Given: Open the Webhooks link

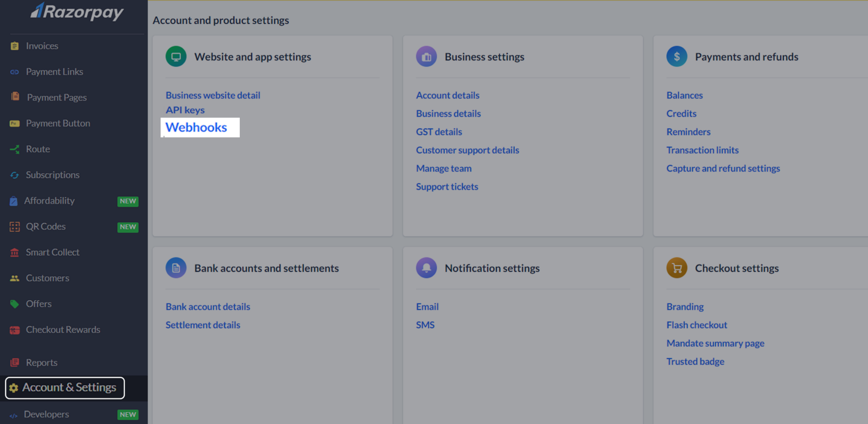Looking at the screenshot, I should pos(196,128).
